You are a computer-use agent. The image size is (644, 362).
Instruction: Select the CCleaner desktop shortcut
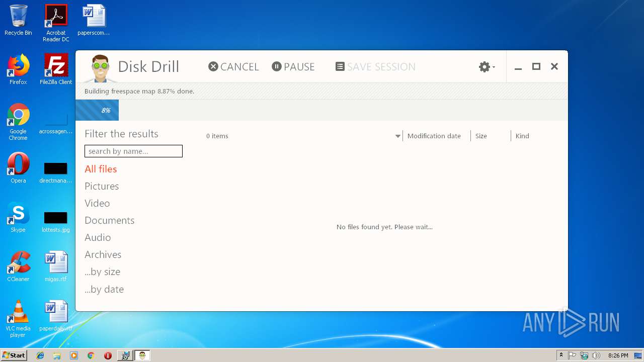[18, 266]
